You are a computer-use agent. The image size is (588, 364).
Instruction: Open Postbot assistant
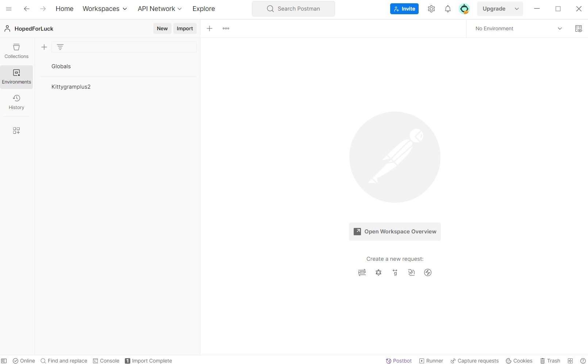click(399, 361)
